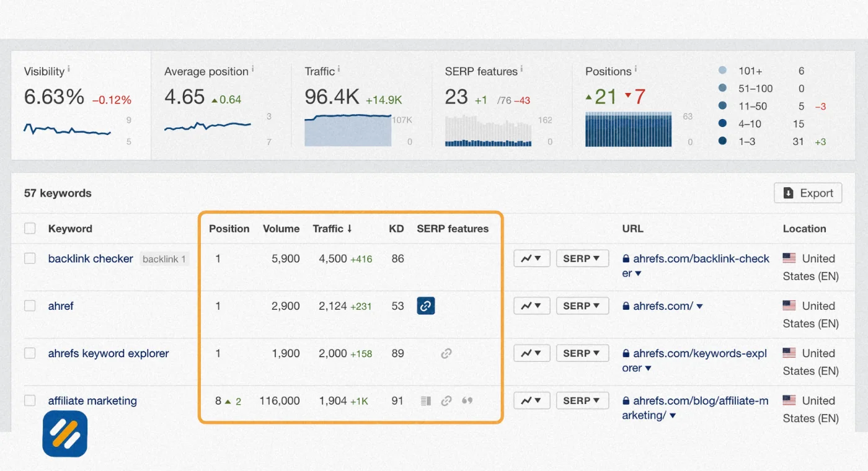Click the Keyword column header

(70, 229)
